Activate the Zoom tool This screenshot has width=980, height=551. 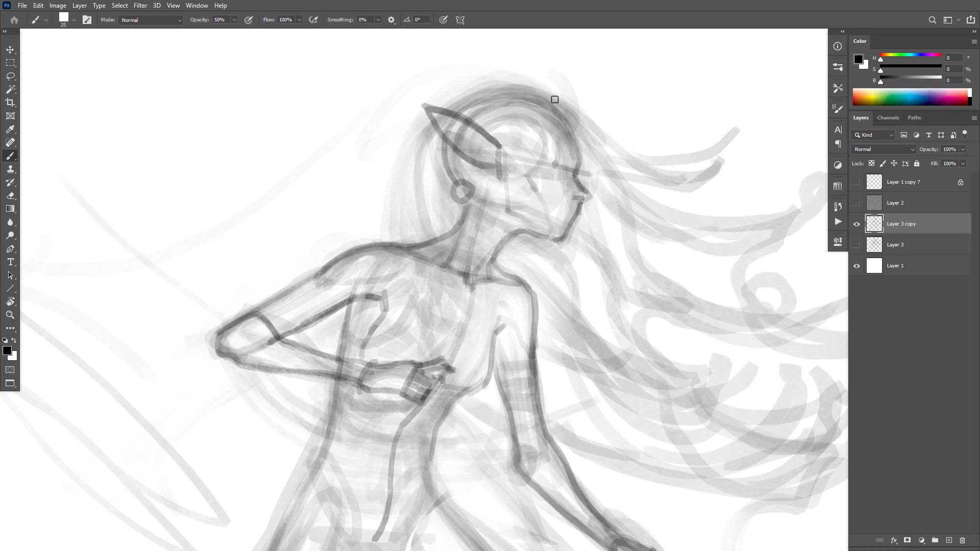10,315
